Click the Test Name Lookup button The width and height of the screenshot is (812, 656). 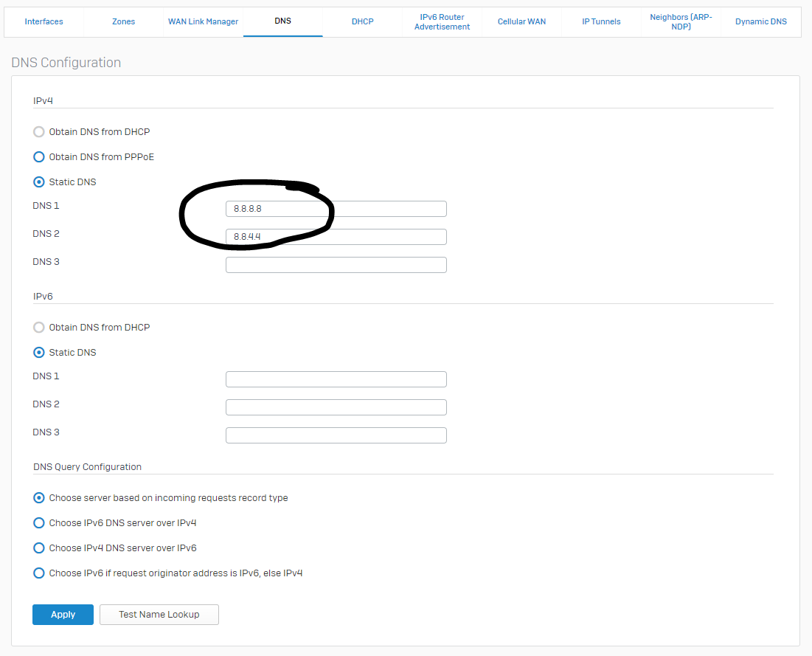pos(159,615)
